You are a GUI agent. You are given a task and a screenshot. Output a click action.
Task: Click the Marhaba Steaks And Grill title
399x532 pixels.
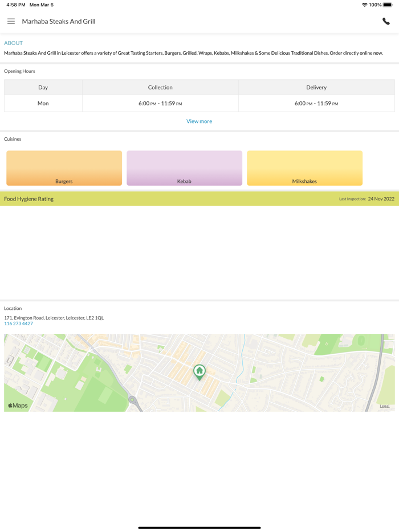(59, 22)
